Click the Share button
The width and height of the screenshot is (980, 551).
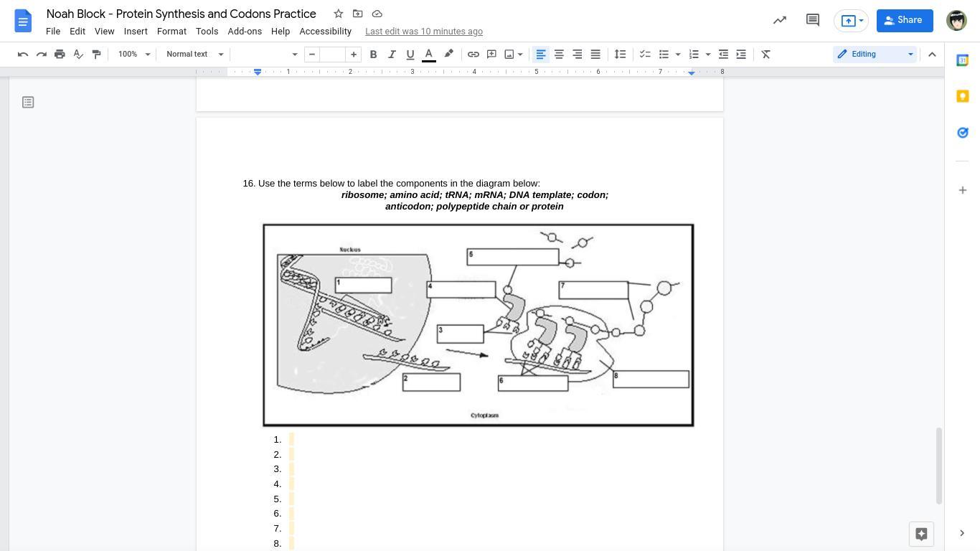click(x=904, y=20)
